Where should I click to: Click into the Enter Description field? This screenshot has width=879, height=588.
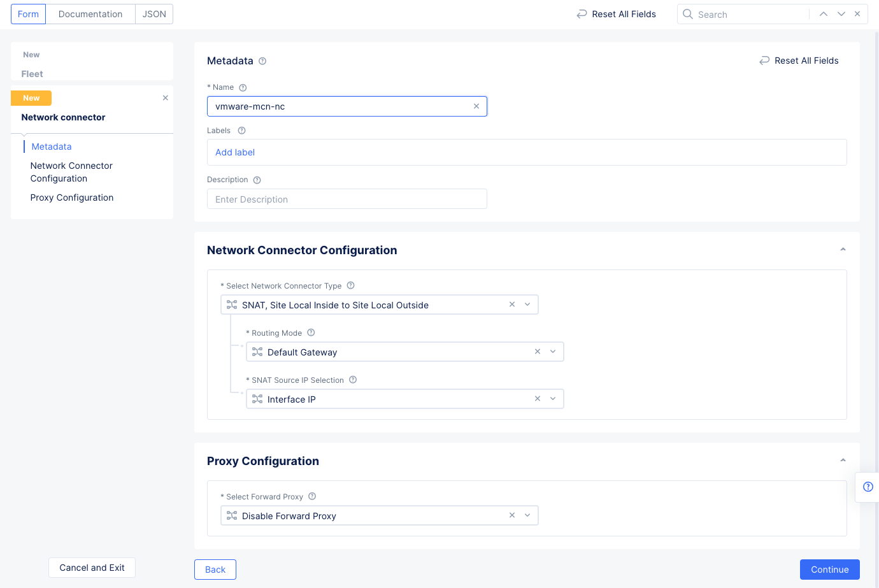pyautogui.click(x=347, y=199)
